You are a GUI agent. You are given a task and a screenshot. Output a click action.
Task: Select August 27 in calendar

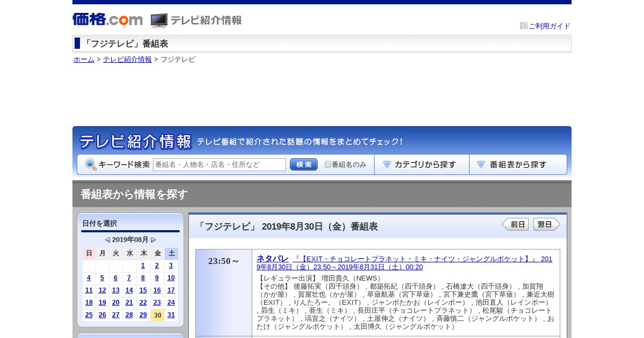coord(115,315)
